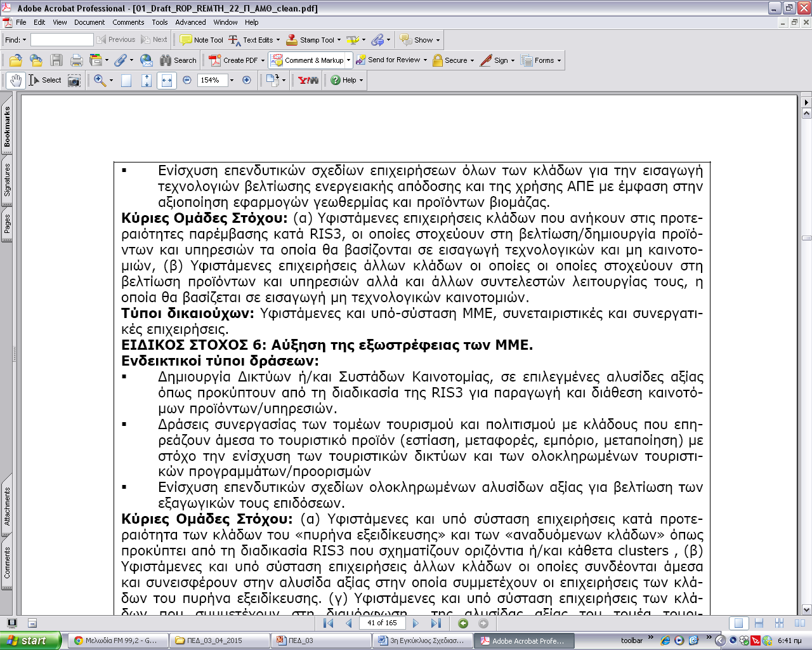The width and height of the screenshot is (812, 650).
Task: Expand Stamp Tool dropdown arrow
Action: tap(339, 40)
